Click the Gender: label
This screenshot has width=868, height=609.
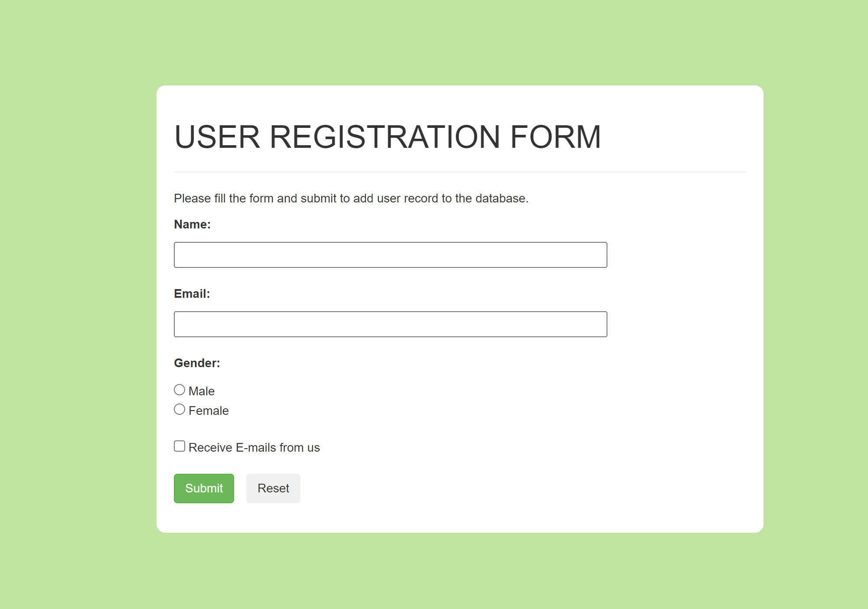(197, 363)
